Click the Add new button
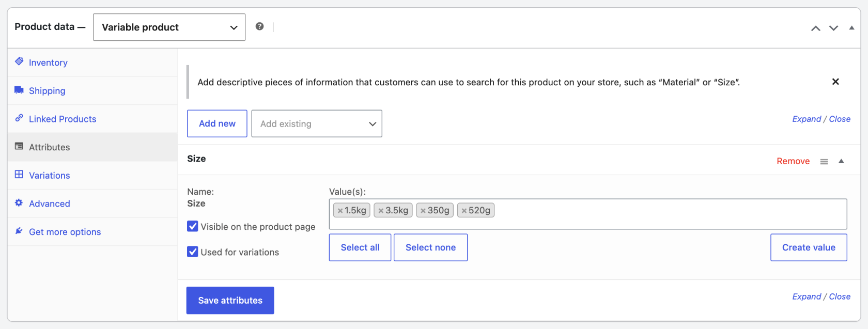Viewport: 868px width, 329px height. pos(217,123)
